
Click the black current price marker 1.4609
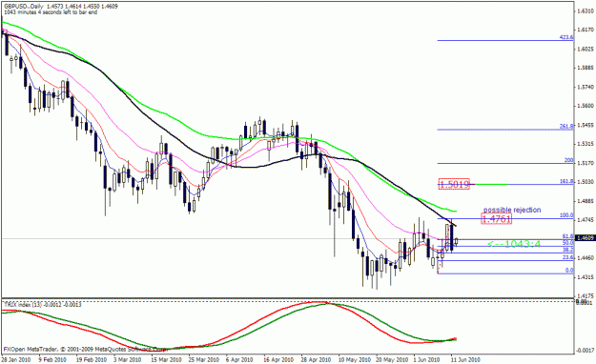585,238
